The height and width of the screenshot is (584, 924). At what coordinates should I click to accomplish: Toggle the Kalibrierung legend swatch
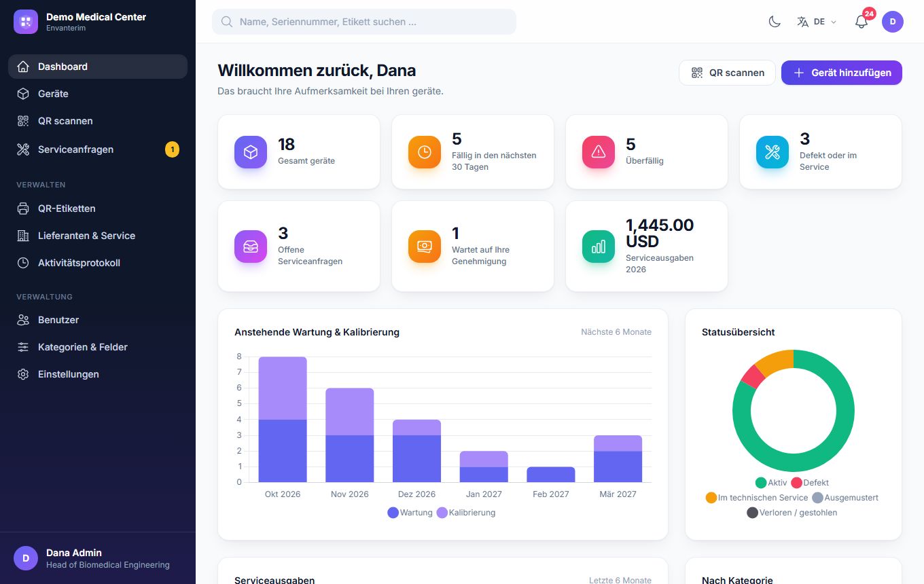tap(442, 513)
